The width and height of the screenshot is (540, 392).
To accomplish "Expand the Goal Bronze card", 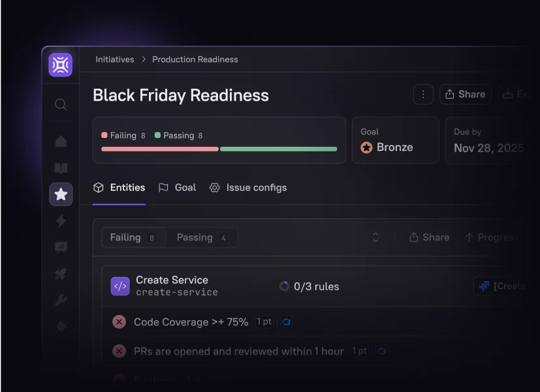I will pos(395,140).
